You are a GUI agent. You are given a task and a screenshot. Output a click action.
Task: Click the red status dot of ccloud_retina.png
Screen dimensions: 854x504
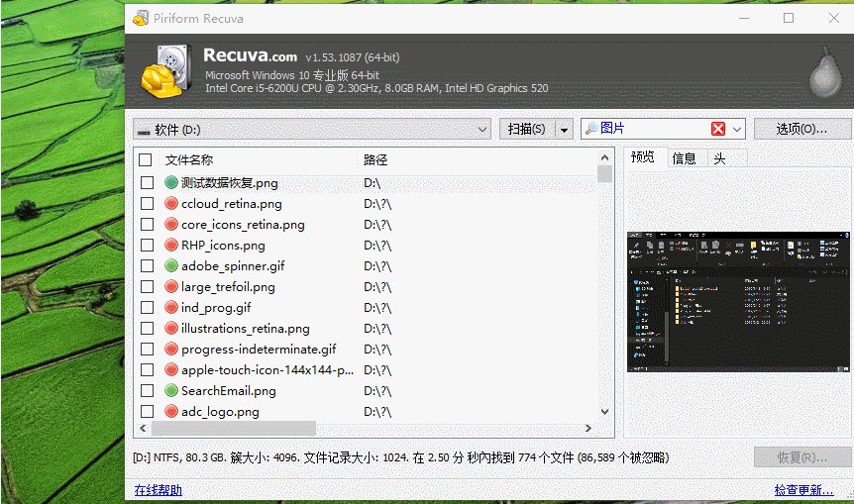tap(171, 204)
